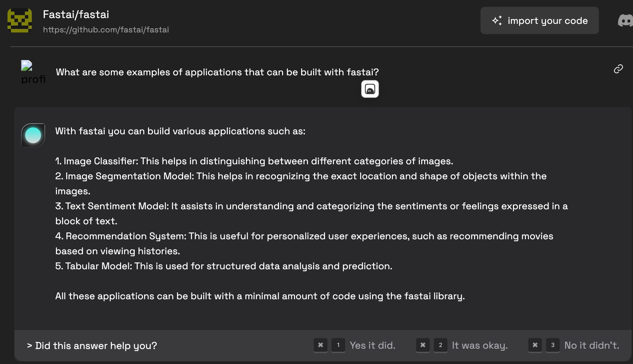Click the 3 shortcut badge for No it didn't

(x=553, y=345)
